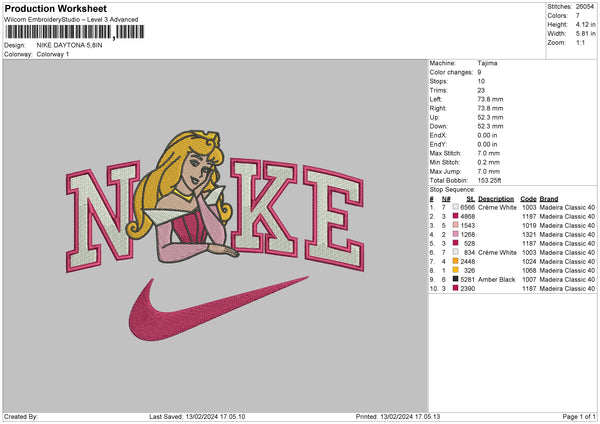
Task: Click the design name NIKE DAYTONA 5,8IN
Action: click(69, 45)
